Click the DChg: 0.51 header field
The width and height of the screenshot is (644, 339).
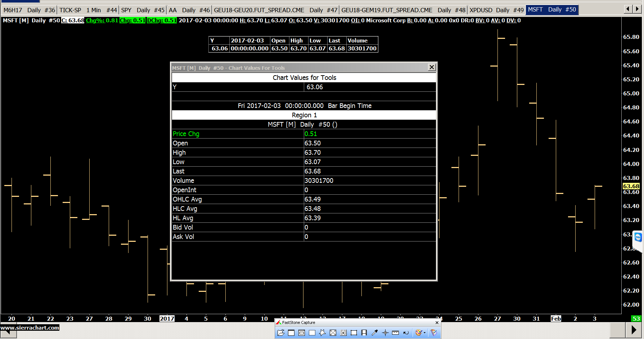(x=162, y=21)
